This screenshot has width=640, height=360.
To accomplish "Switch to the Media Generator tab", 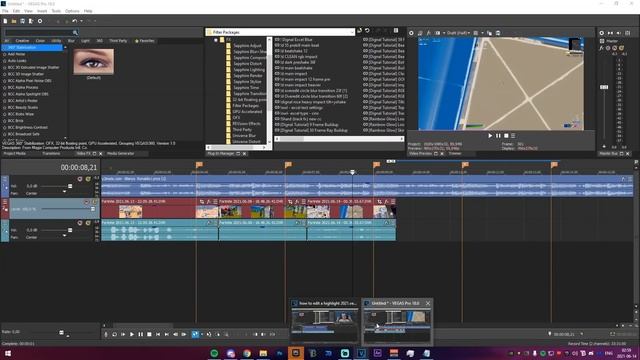I will coord(120,153).
